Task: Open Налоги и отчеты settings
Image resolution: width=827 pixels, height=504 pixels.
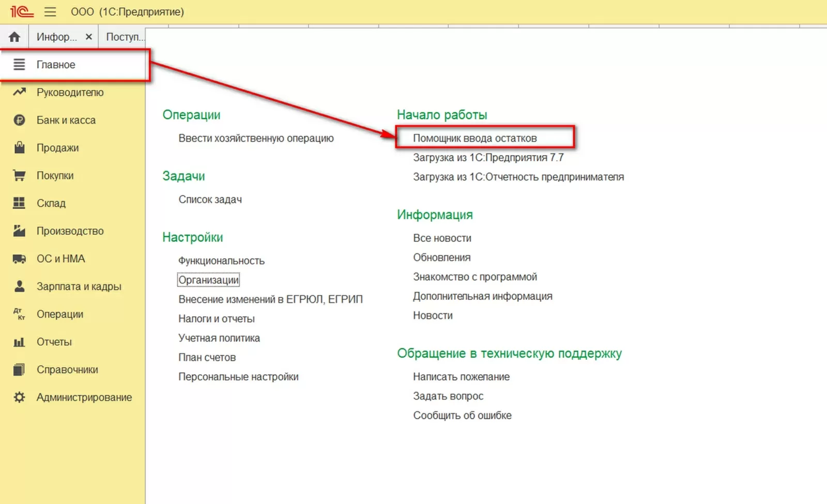Action: (x=217, y=318)
